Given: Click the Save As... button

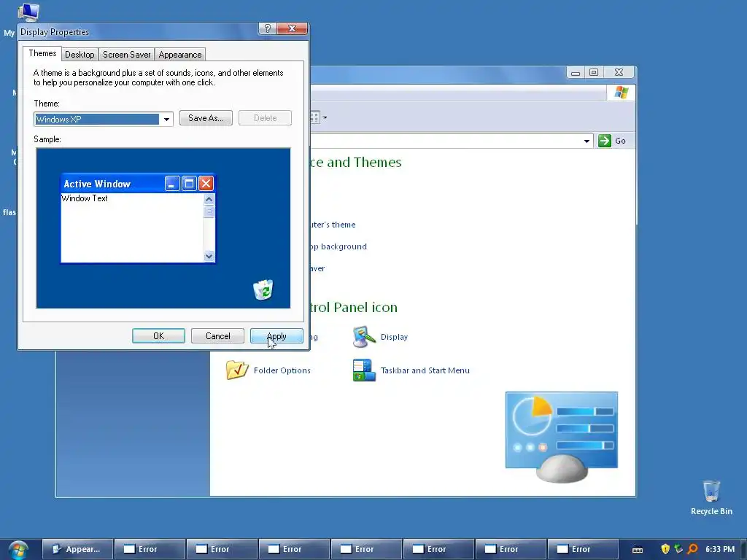Looking at the screenshot, I should coord(206,118).
